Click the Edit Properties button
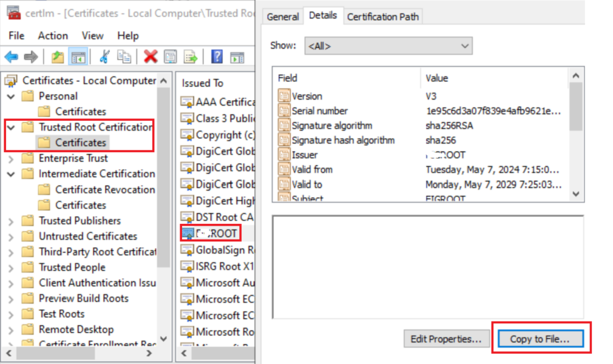 click(446, 339)
